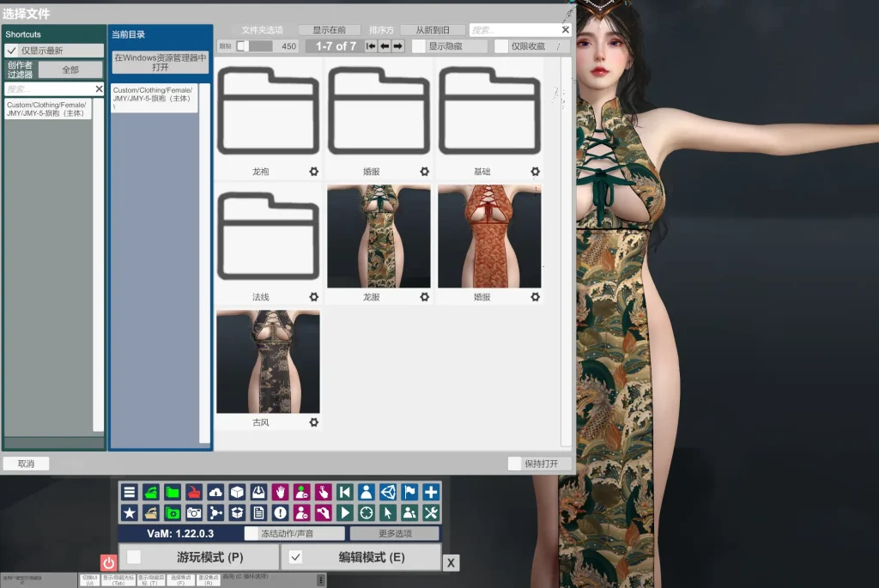Click gear icon beside 古风 thumbnail
The image size is (879, 588).
314,422
